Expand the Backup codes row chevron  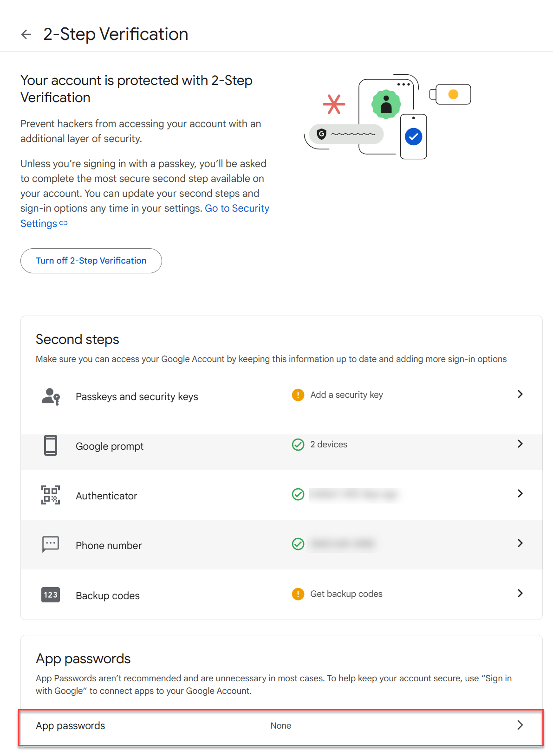[x=520, y=593]
